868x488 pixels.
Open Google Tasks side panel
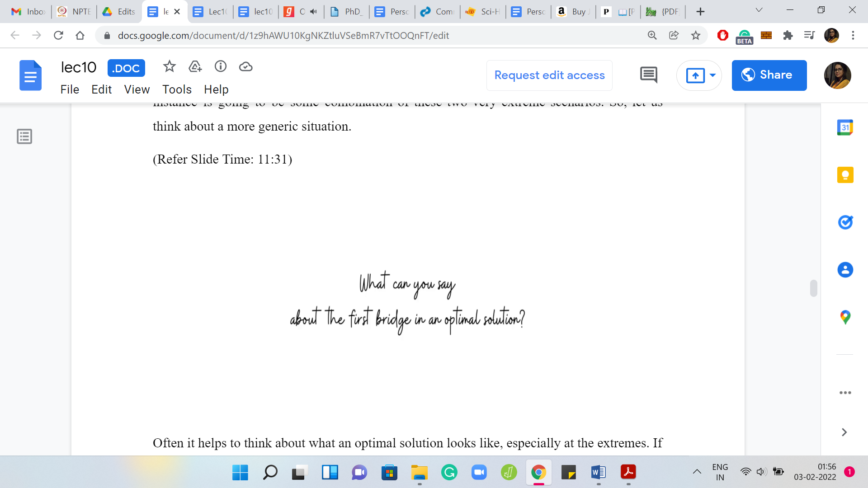tap(845, 222)
